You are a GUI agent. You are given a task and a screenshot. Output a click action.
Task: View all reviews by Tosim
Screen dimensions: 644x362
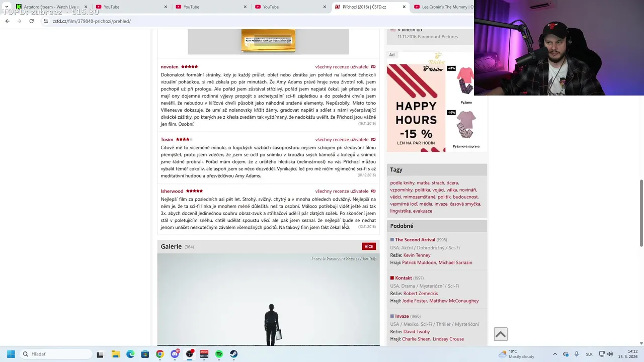coord(342,139)
